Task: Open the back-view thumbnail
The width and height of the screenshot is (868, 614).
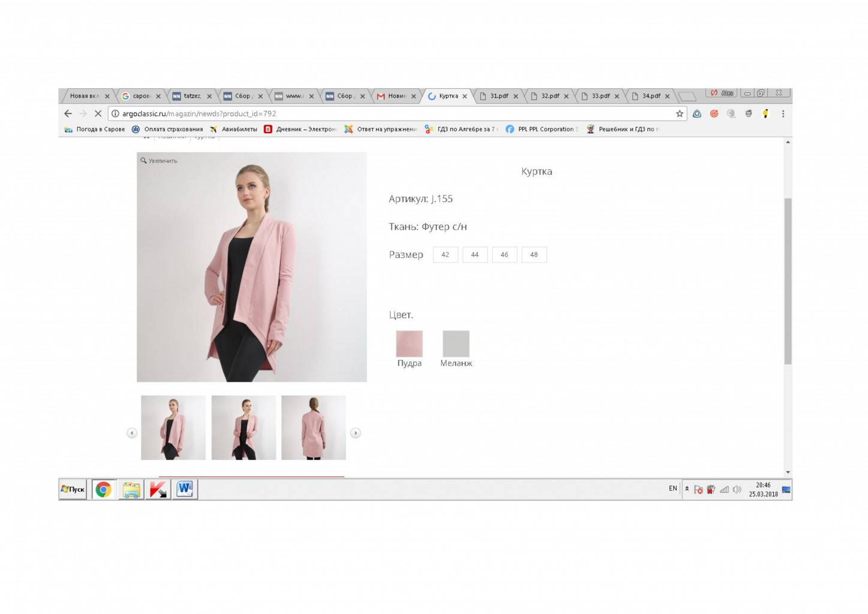Action: 314,428
